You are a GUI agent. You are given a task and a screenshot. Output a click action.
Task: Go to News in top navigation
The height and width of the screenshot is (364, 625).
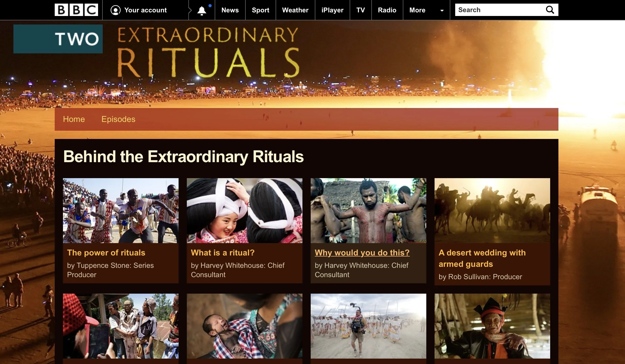pos(230,10)
